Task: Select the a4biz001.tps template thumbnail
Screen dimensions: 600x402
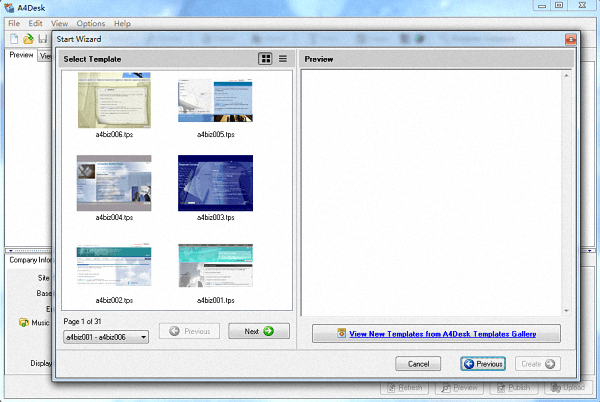Action: (215, 267)
